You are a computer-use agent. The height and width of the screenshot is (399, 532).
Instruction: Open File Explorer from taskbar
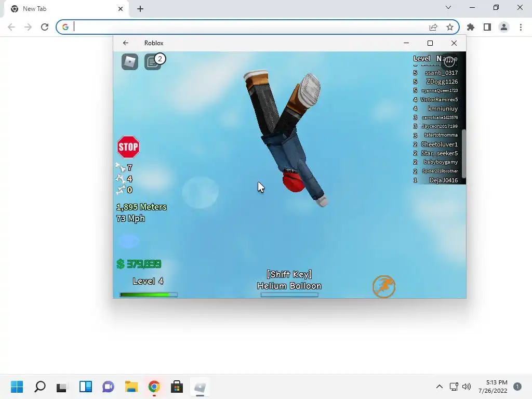[131, 387]
